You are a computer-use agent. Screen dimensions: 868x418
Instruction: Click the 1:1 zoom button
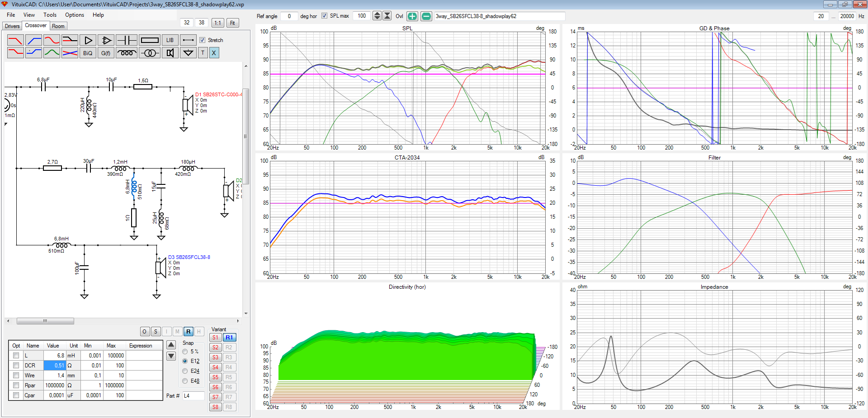(x=218, y=23)
